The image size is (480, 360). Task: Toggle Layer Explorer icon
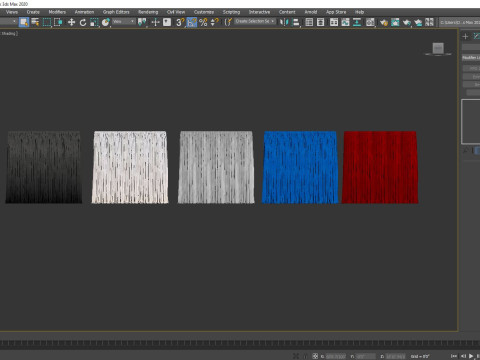pos(321,22)
